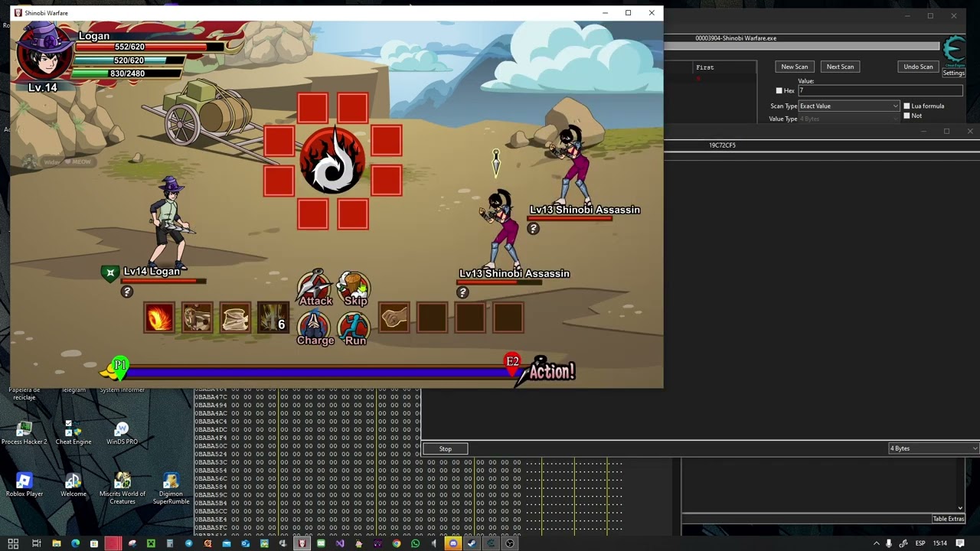The height and width of the screenshot is (551, 980).
Task: Click the First column header
Action: (705, 67)
